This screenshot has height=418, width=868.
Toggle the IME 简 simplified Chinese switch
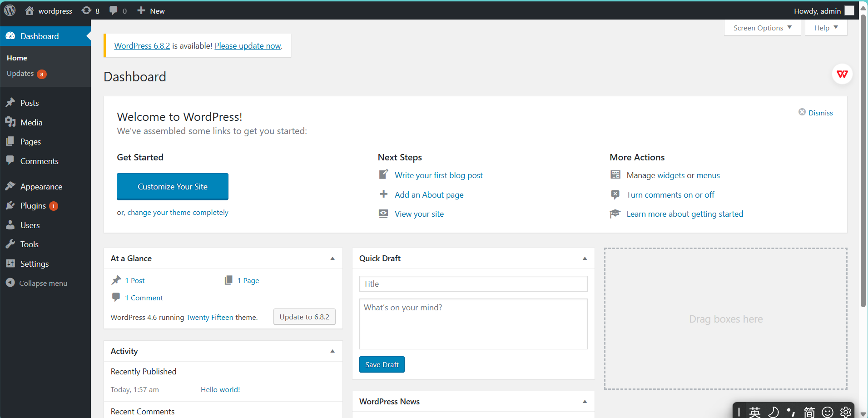pyautogui.click(x=809, y=412)
